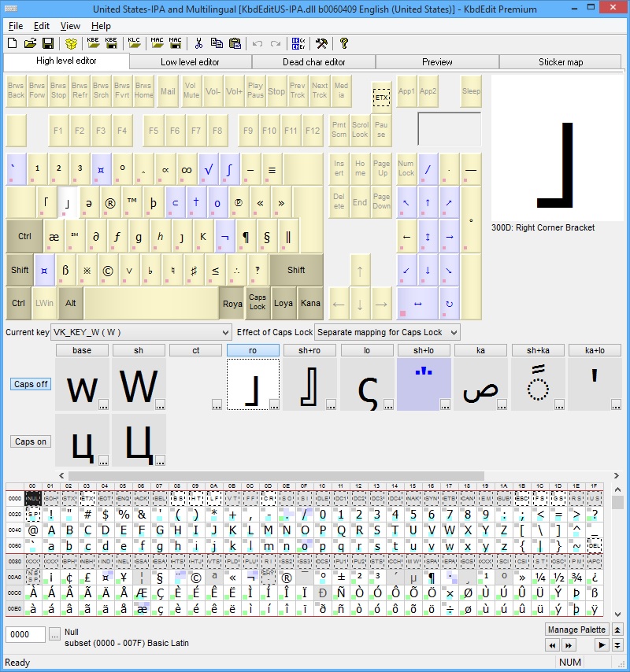The height and width of the screenshot is (672, 630).
Task: Click the redo arrow in the toolbar
Action: click(x=276, y=44)
